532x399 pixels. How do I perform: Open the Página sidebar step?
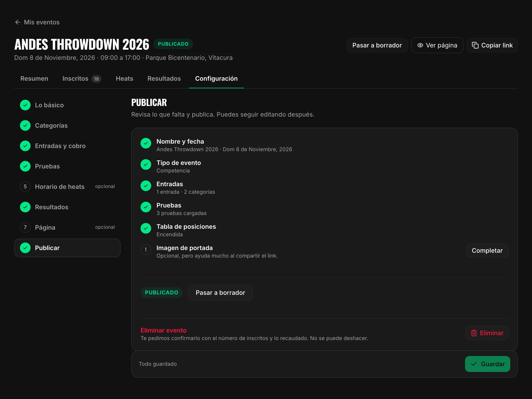[67, 227]
